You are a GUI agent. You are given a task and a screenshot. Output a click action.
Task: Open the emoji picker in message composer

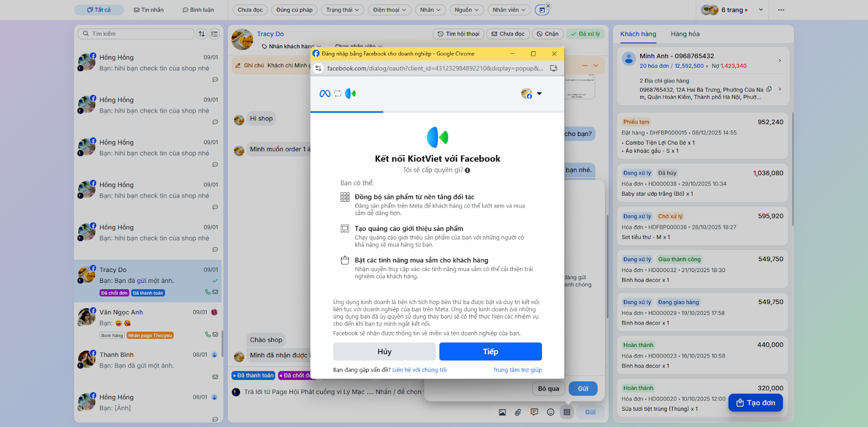[551, 412]
